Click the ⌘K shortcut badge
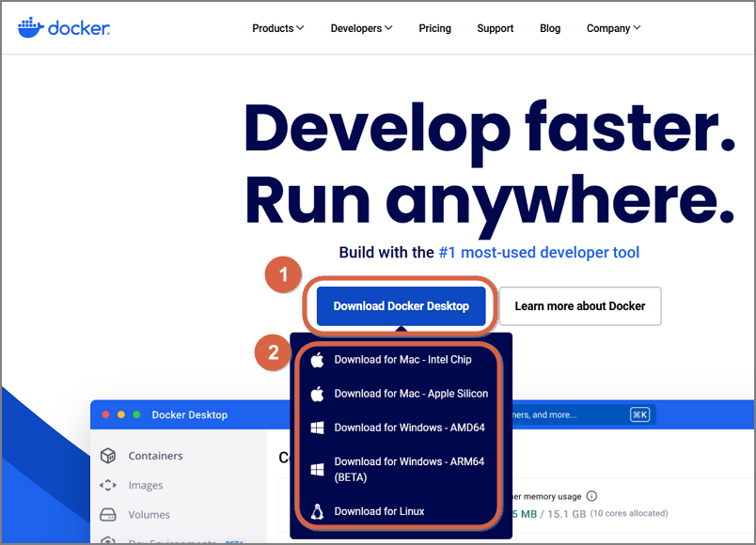 639,414
